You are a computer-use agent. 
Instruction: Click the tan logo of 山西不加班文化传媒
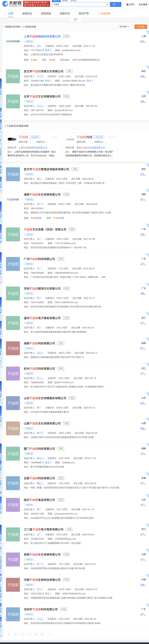pos(13,428)
